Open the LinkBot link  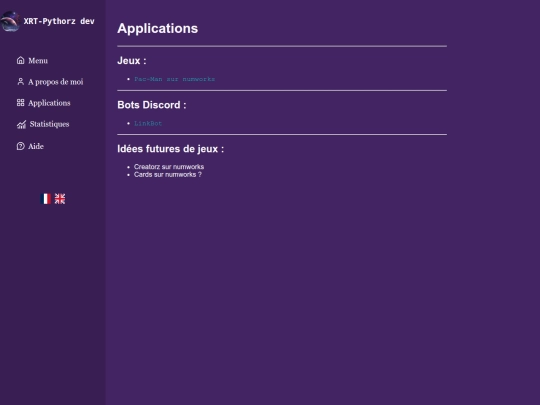148,123
